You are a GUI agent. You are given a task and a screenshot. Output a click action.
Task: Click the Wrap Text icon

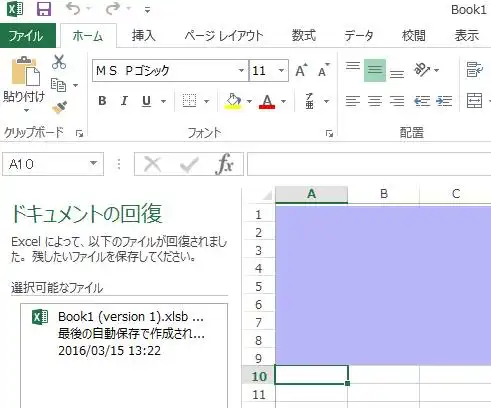click(x=475, y=70)
